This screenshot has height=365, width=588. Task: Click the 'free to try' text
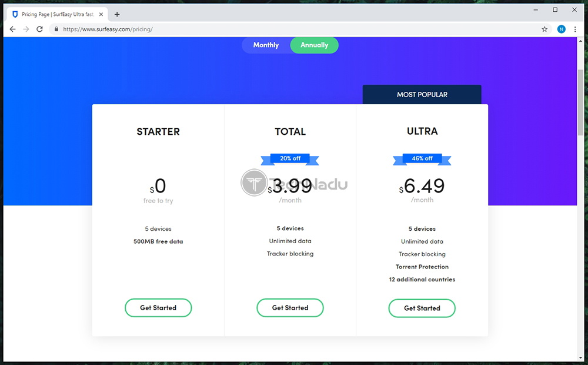(x=158, y=201)
